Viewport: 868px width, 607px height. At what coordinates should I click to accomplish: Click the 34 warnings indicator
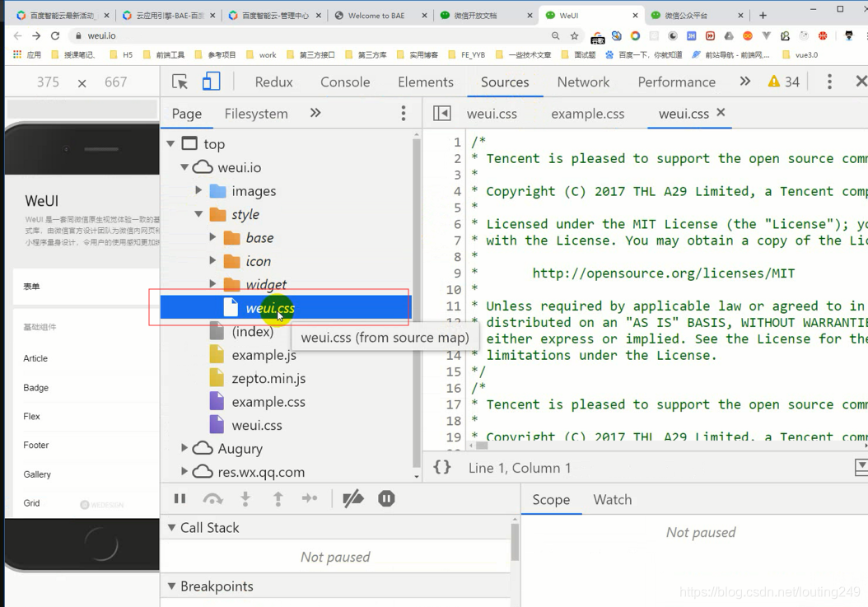click(783, 82)
